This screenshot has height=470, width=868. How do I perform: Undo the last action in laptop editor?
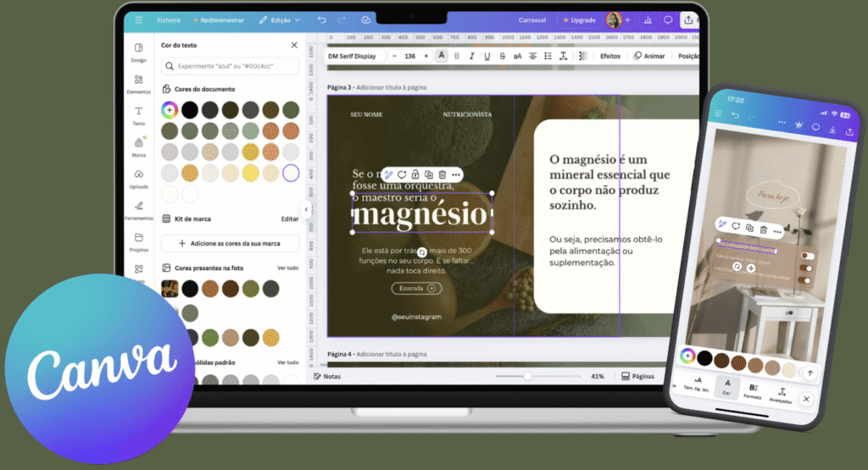click(321, 20)
